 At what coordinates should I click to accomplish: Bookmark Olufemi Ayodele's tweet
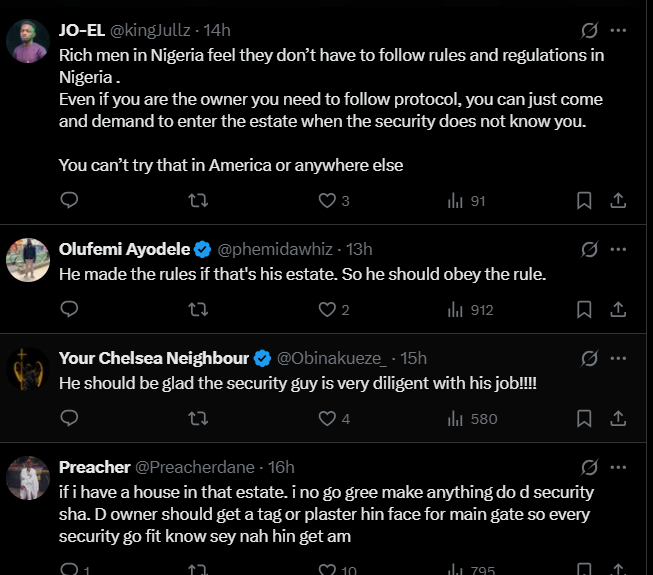[x=584, y=310]
